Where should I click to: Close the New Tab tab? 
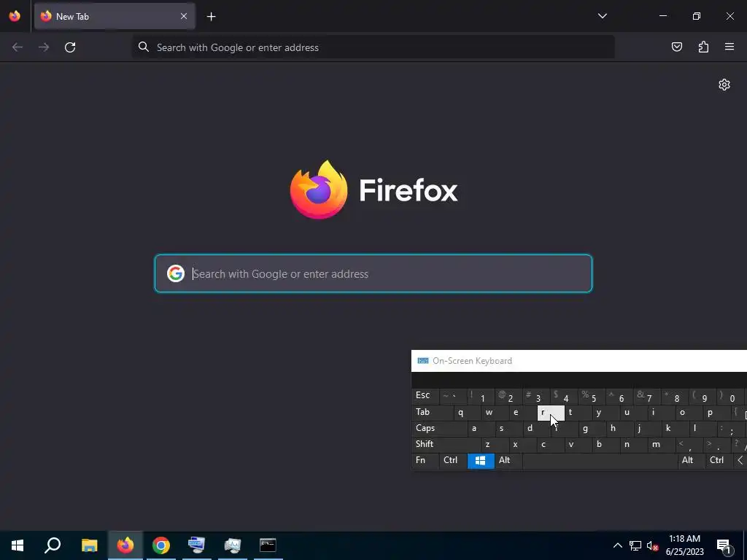184,16
